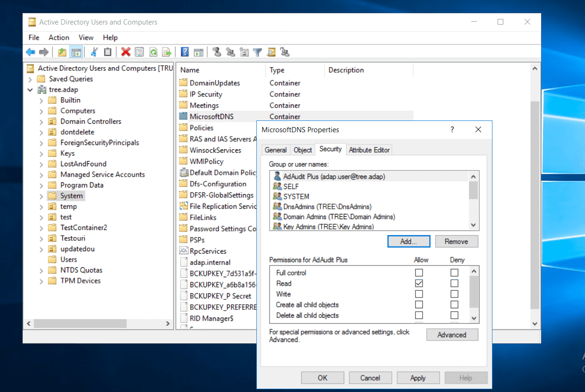Click the Export List toolbar icon
This screenshot has height=392, width=585.
tap(167, 52)
